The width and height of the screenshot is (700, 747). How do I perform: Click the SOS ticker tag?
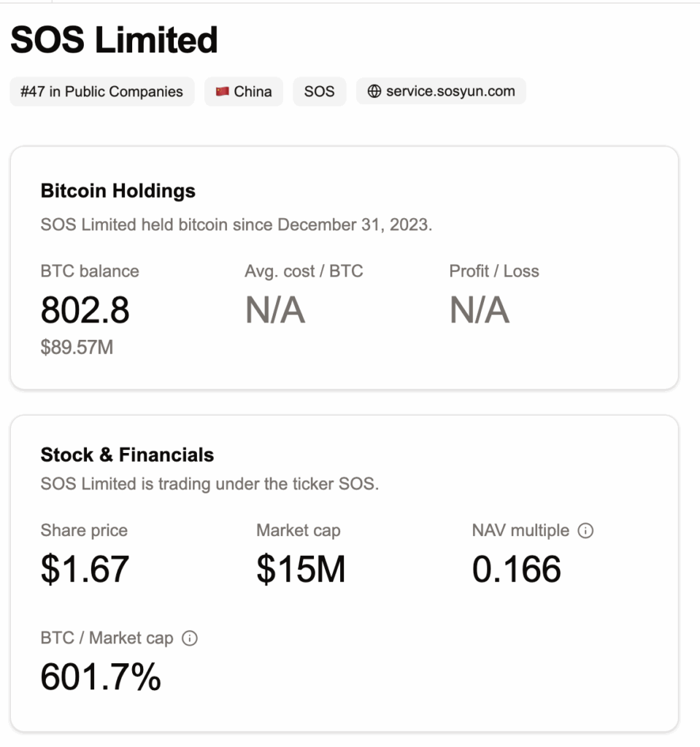click(x=319, y=92)
